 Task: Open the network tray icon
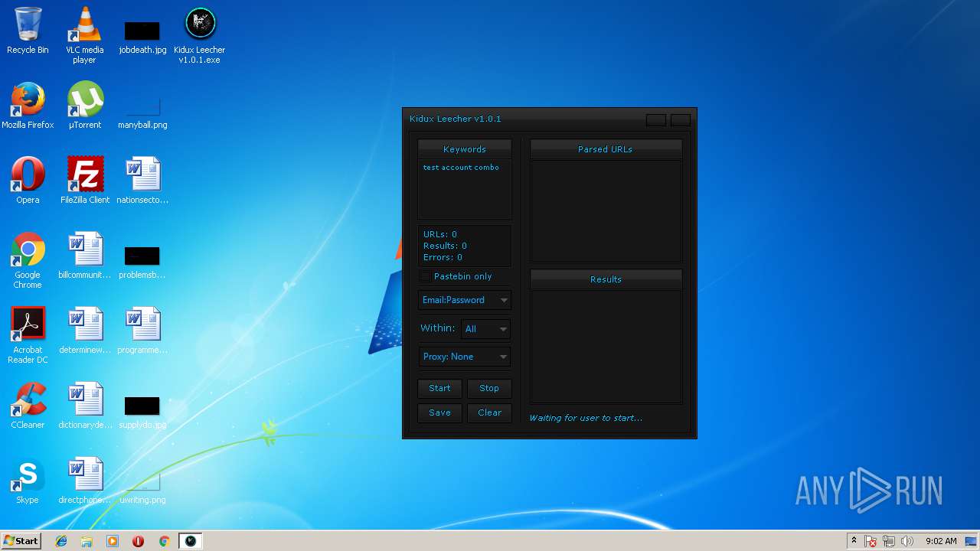pyautogui.click(x=889, y=541)
